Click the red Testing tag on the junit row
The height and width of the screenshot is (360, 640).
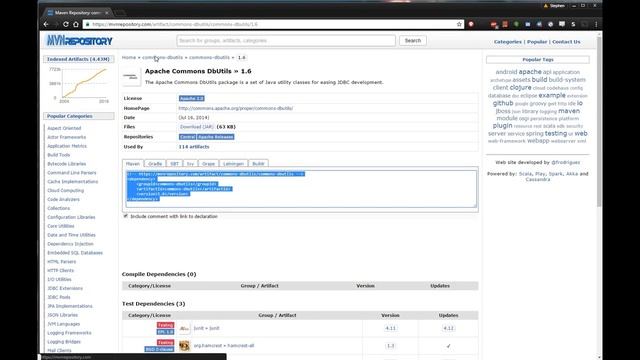pos(165,325)
